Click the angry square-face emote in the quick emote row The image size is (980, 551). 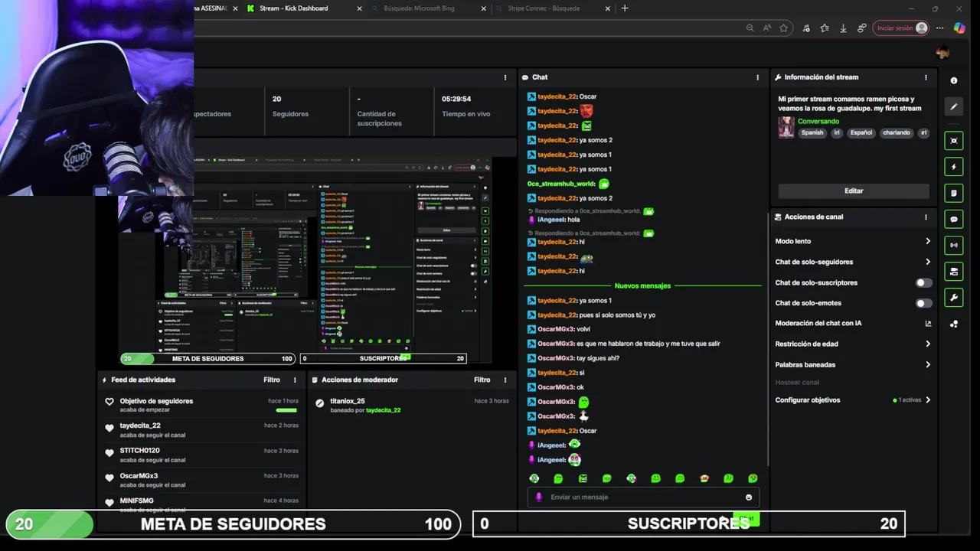(x=583, y=478)
